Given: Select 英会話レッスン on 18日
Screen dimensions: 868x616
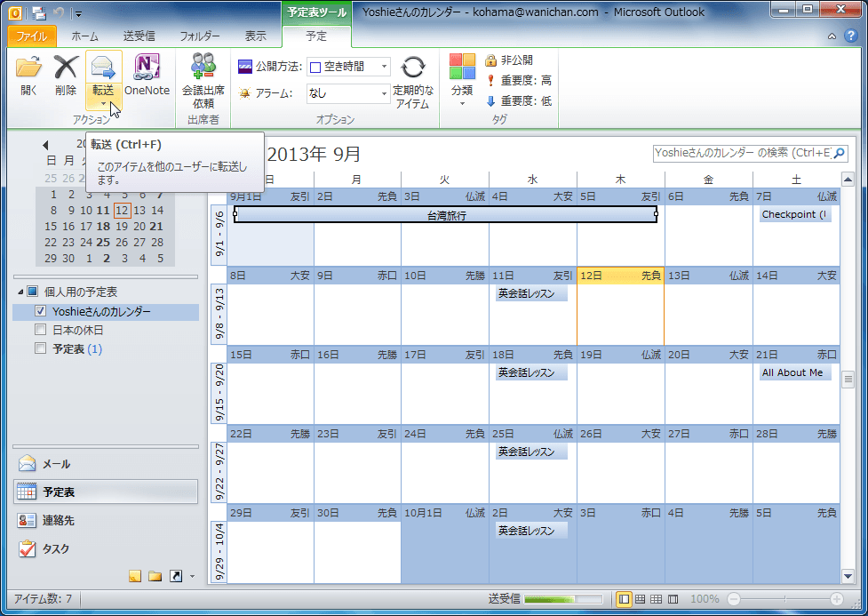Looking at the screenshot, I should coord(531,372).
